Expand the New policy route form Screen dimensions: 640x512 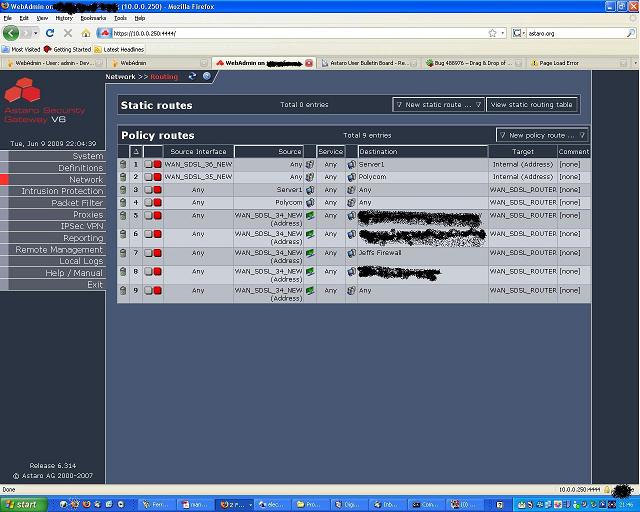click(x=542, y=135)
